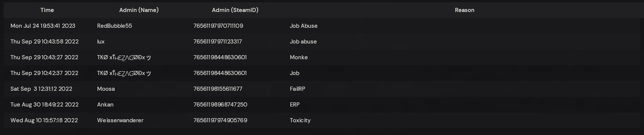Click the Admin (Name) column header
The height and width of the screenshot is (135, 644).
[x=139, y=10]
